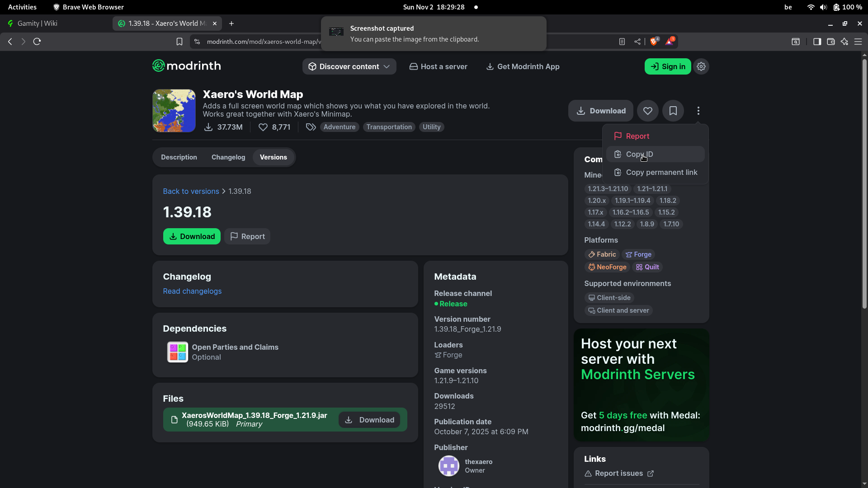Image resolution: width=868 pixels, height=488 pixels.
Task: Open the Brave hamburger main menu
Action: coord(858,42)
